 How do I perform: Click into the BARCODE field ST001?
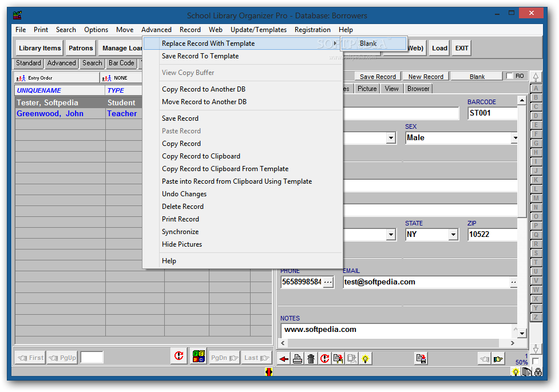point(493,113)
